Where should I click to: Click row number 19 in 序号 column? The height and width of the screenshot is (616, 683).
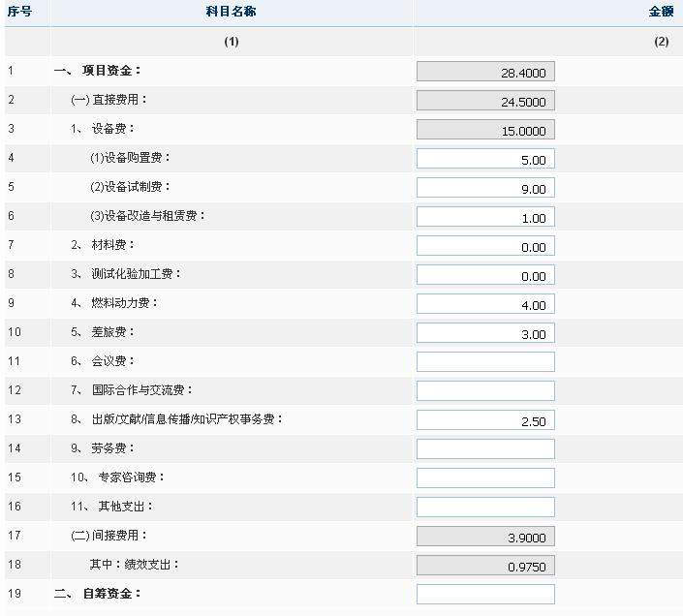15,594
